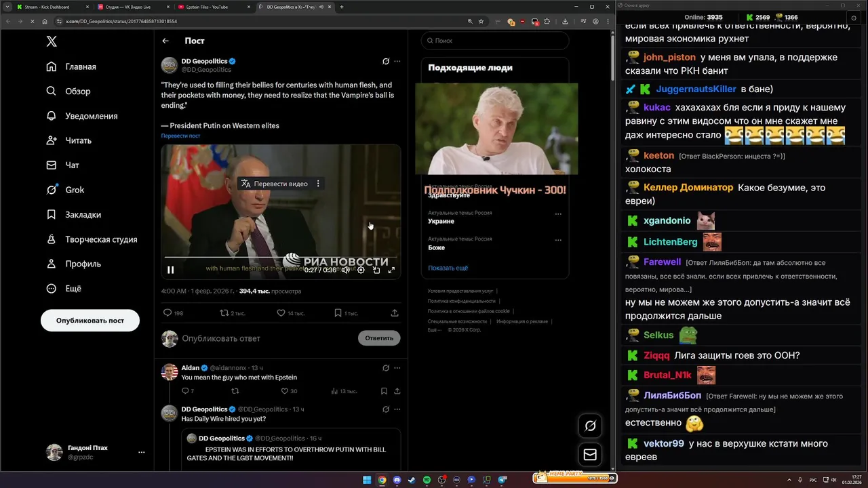The width and height of the screenshot is (868, 488).
Task: Click Перевести видео on the video
Action: click(x=274, y=184)
